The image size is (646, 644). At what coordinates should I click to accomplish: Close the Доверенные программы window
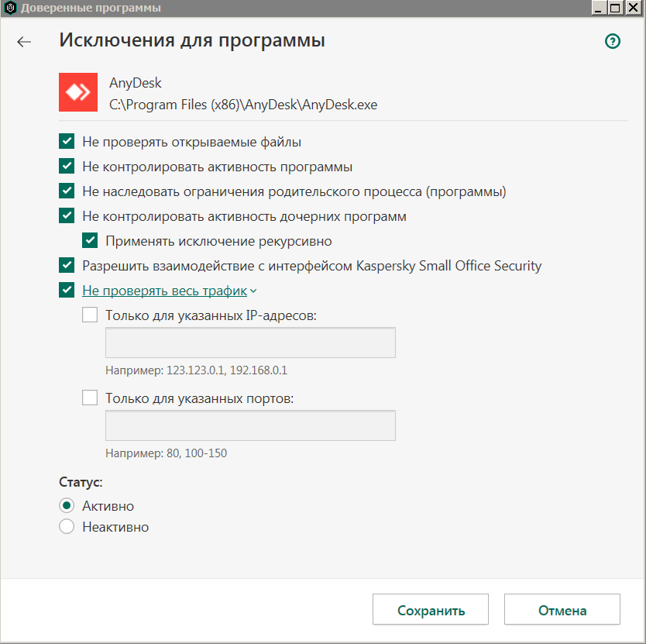click(x=634, y=8)
